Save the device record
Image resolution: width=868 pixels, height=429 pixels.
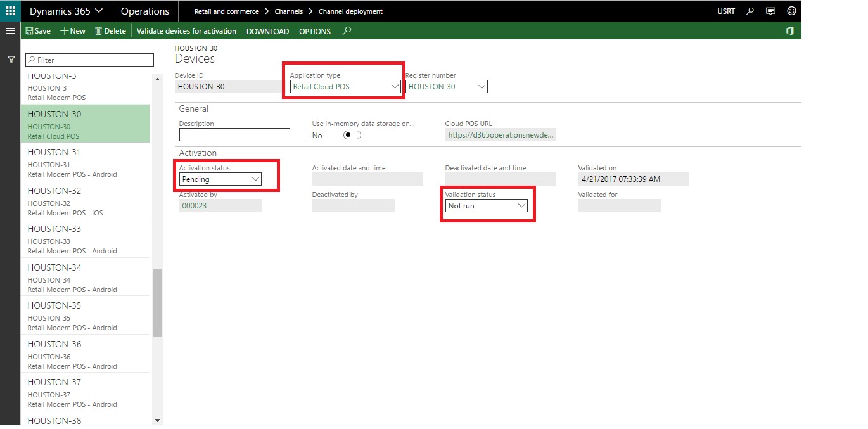(x=38, y=30)
